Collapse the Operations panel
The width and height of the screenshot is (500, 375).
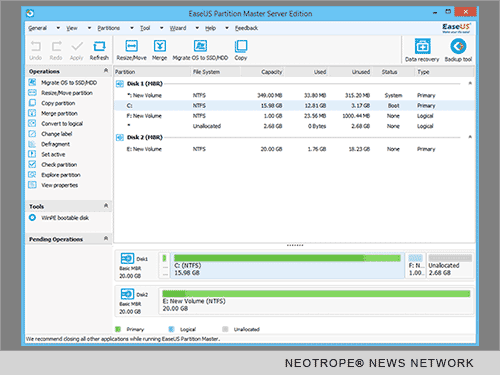click(106, 71)
